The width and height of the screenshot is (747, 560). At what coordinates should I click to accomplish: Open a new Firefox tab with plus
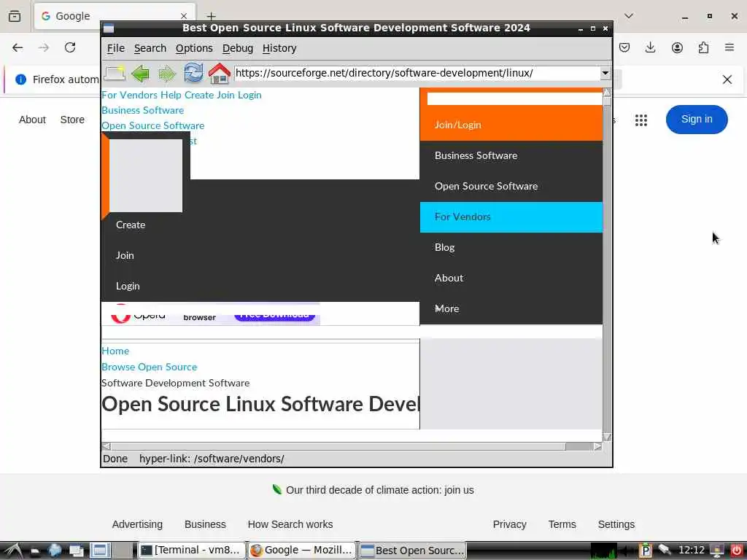211,16
